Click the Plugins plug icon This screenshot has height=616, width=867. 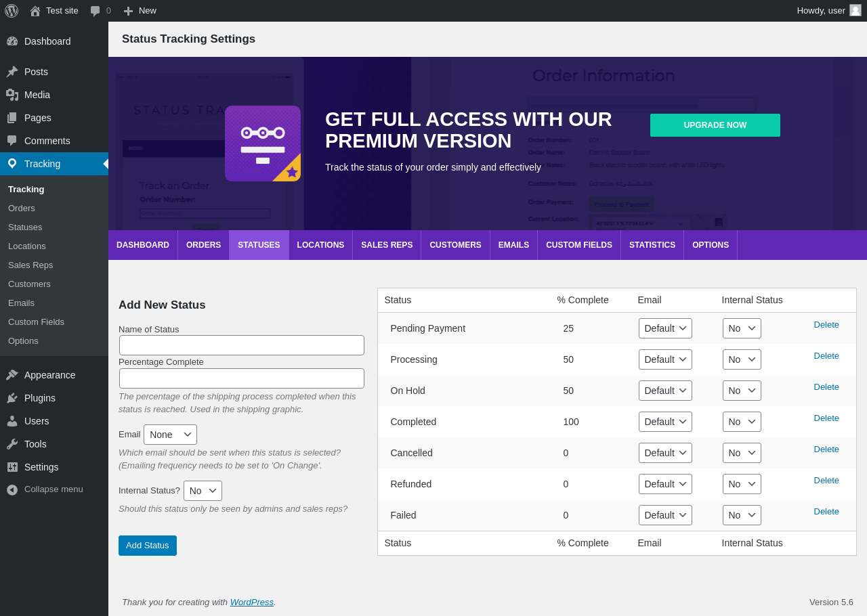(x=12, y=398)
